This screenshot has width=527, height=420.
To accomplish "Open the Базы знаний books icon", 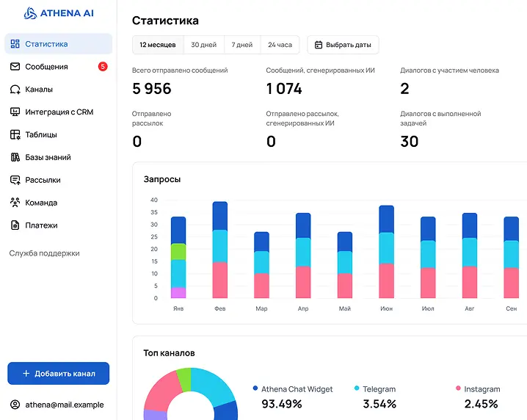I will [15, 158].
